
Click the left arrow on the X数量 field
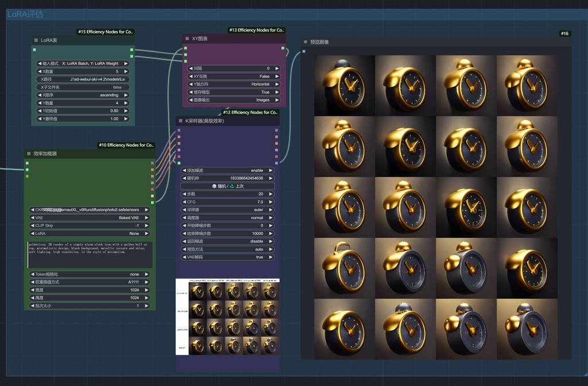(x=40, y=71)
